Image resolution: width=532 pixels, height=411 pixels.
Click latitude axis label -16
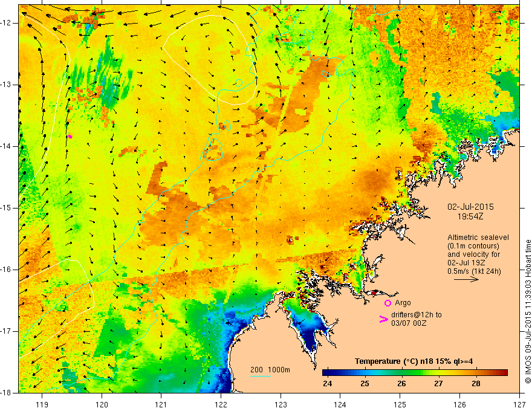coord(6,270)
